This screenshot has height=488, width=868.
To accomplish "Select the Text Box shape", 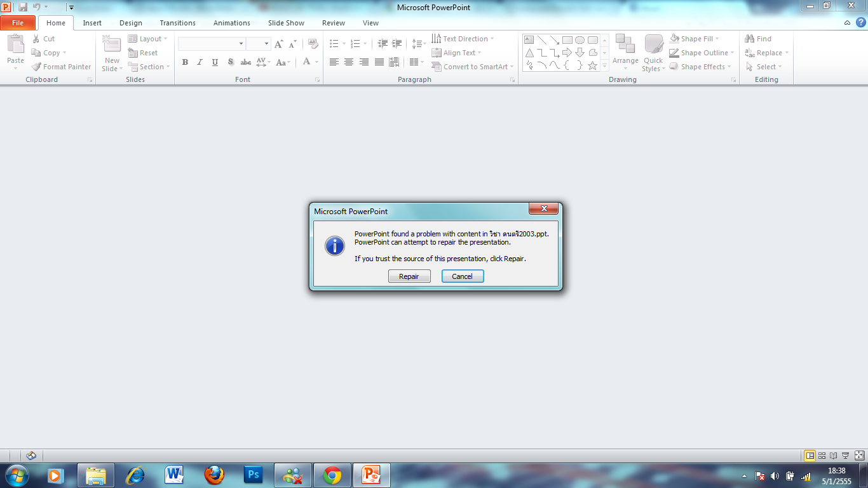I will 529,39.
